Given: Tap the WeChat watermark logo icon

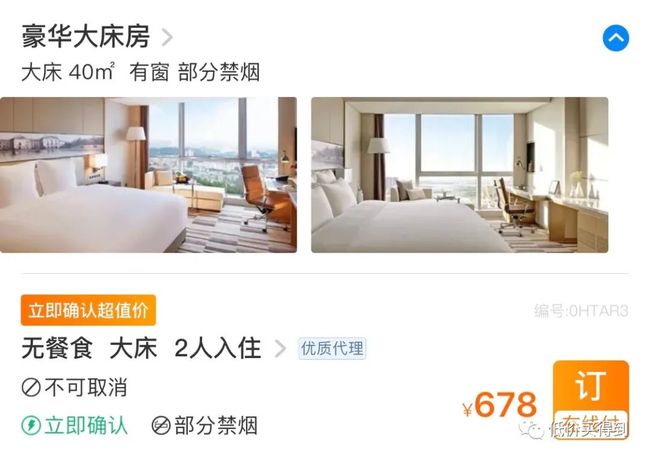Looking at the screenshot, I should (x=533, y=430).
